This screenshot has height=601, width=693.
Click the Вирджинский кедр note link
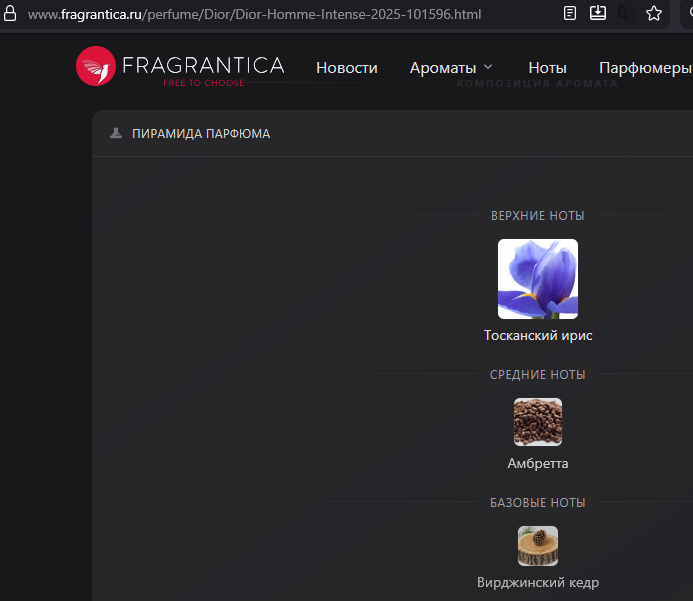click(538, 582)
